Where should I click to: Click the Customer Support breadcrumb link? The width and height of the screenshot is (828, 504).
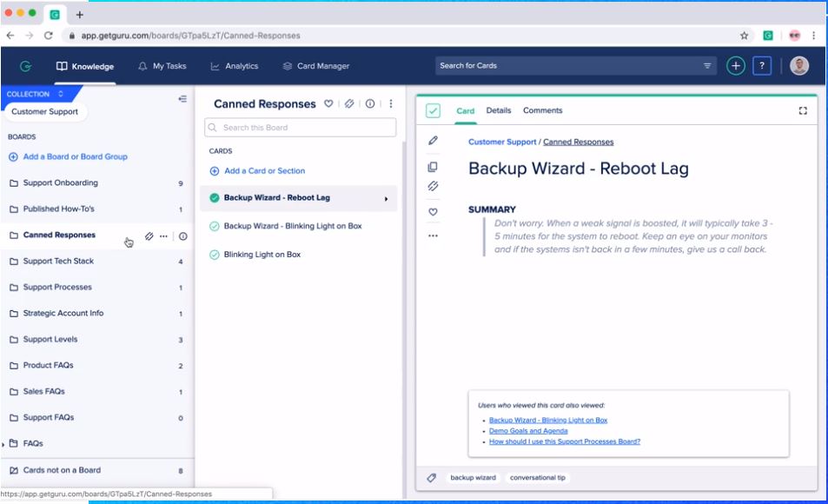[502, 142]
